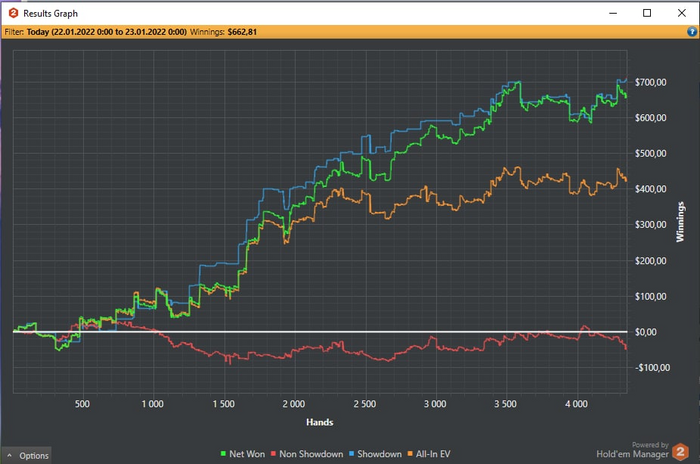Screen dimensions: 700x464
Task: Click the Winnings $662,81 value in filter bar
Action: click(x=242, y=32)
